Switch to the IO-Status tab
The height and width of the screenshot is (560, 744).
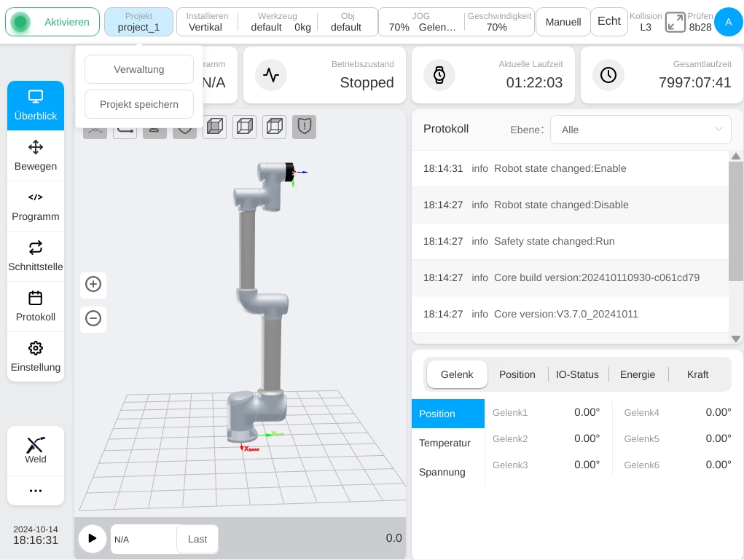coord(577,374)
